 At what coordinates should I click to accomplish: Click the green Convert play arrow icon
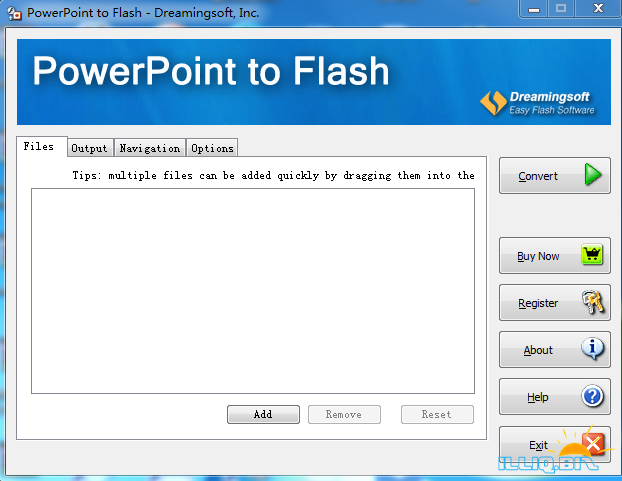coord(593,174)
